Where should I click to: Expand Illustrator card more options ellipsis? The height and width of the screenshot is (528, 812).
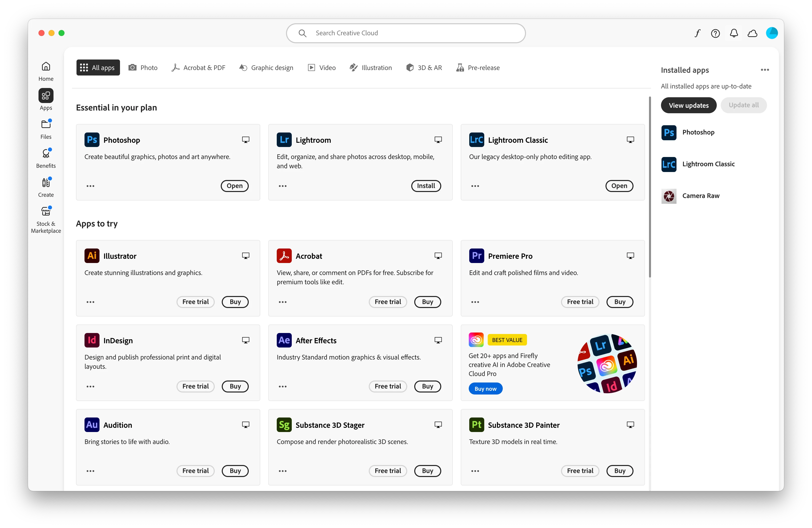click(90, 302)
